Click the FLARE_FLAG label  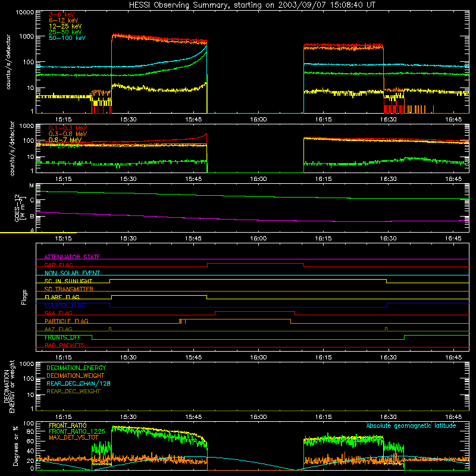point(62,297)
